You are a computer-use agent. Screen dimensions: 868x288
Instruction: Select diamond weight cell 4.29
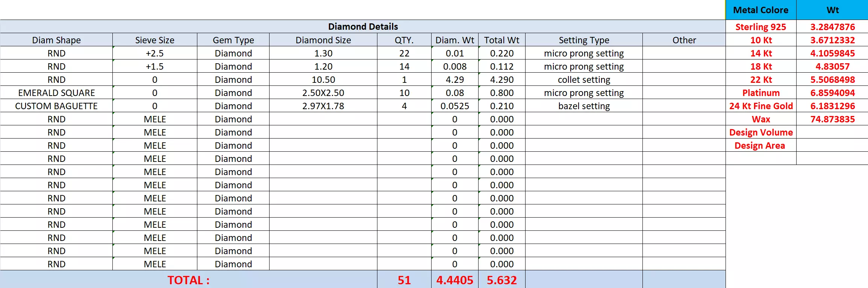[x=455, y=79]
